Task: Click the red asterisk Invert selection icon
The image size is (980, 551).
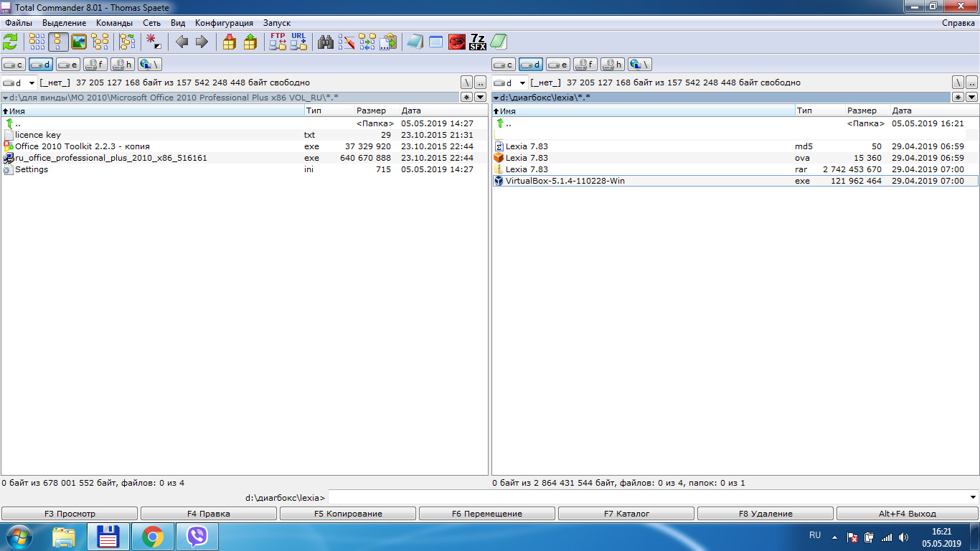Action: point(154,42)
